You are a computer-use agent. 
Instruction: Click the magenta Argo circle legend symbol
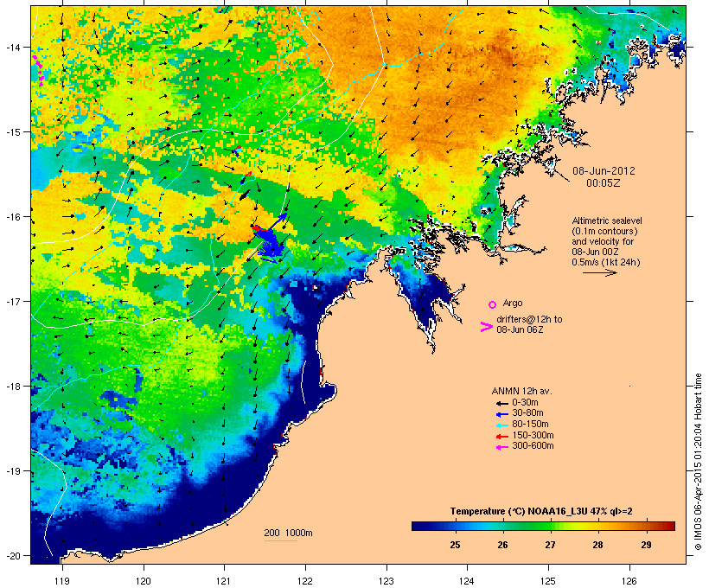[493, 304]
